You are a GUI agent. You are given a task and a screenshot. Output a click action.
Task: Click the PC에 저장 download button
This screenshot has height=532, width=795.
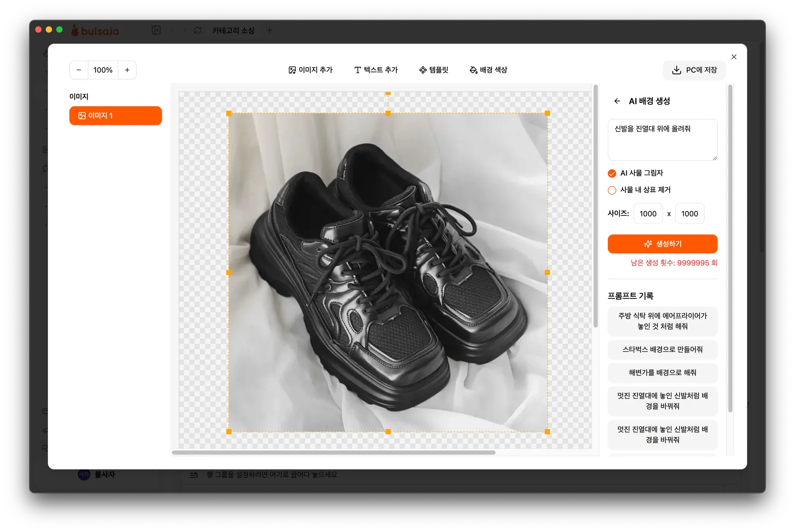pos(694,70)
